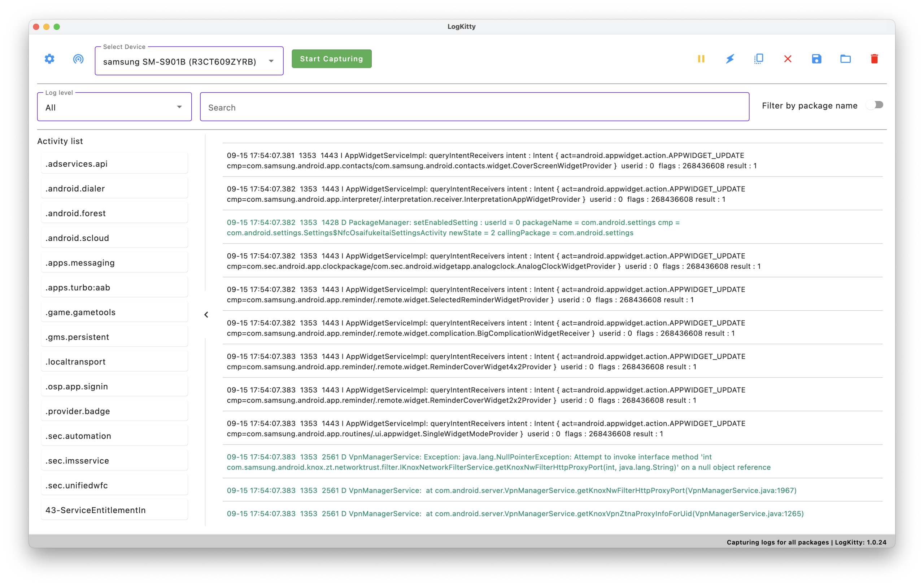Click the lightning bolt icon
The height and width of the screenshot is (586, 924).
(730, 59)
